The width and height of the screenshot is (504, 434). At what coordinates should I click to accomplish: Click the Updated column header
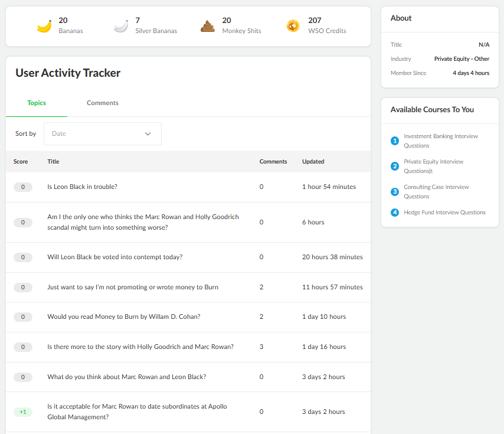pyautogui.click(x=313, y=162)
